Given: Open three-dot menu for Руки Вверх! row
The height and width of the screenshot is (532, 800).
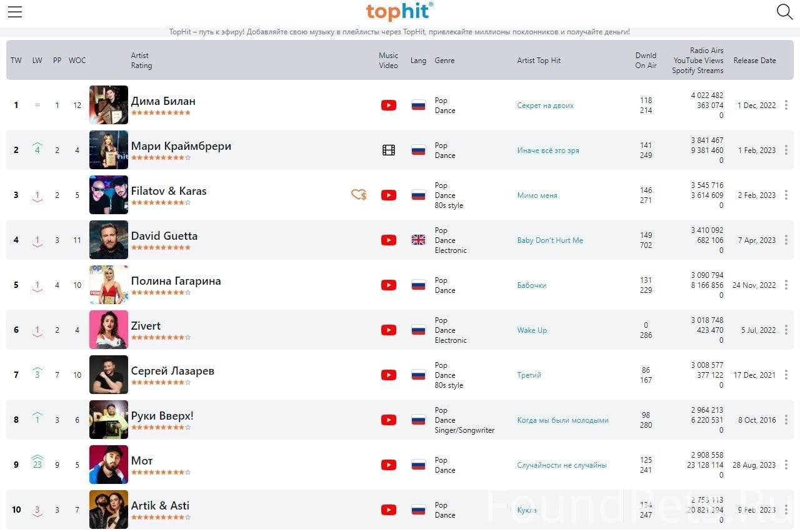Looking at the screenshot, I should point(786,420).
